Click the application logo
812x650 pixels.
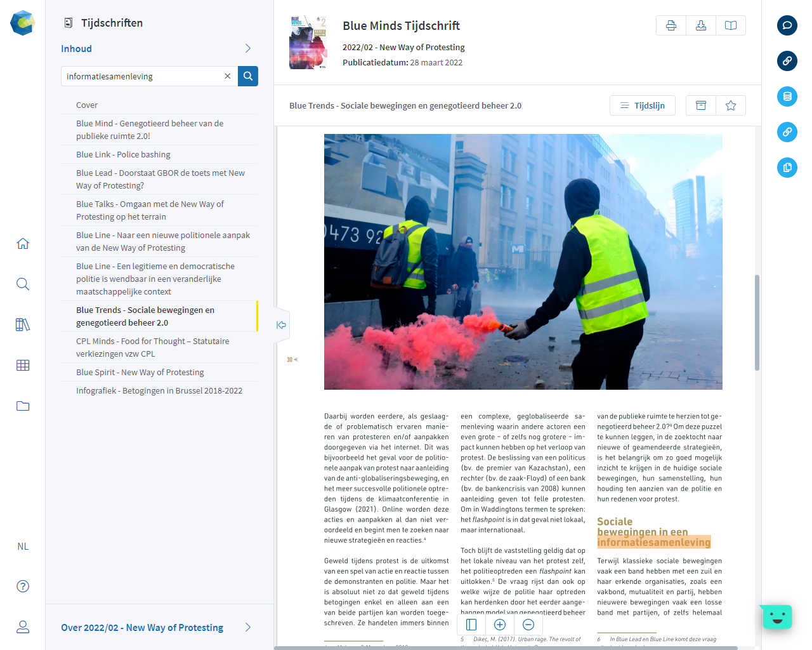(23, 23)
